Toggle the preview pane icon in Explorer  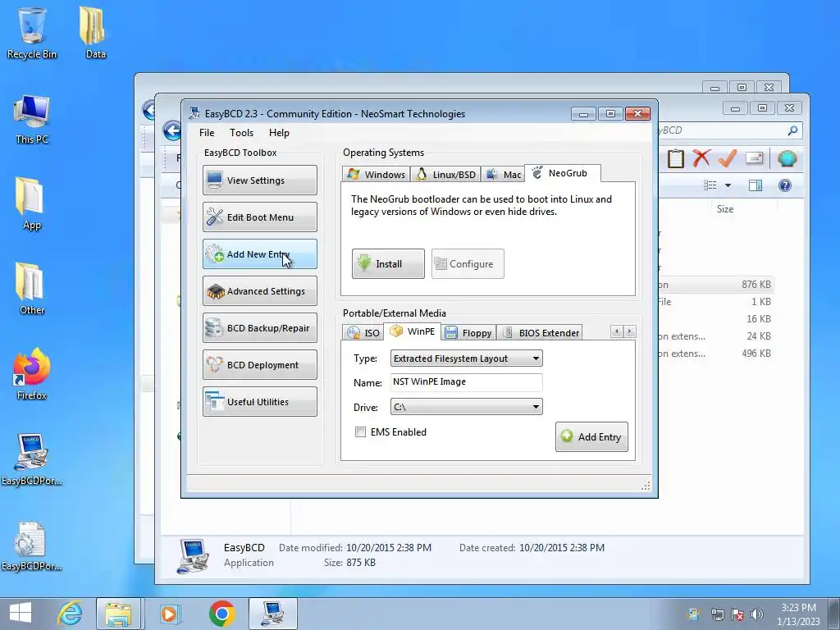click(756, 185)
